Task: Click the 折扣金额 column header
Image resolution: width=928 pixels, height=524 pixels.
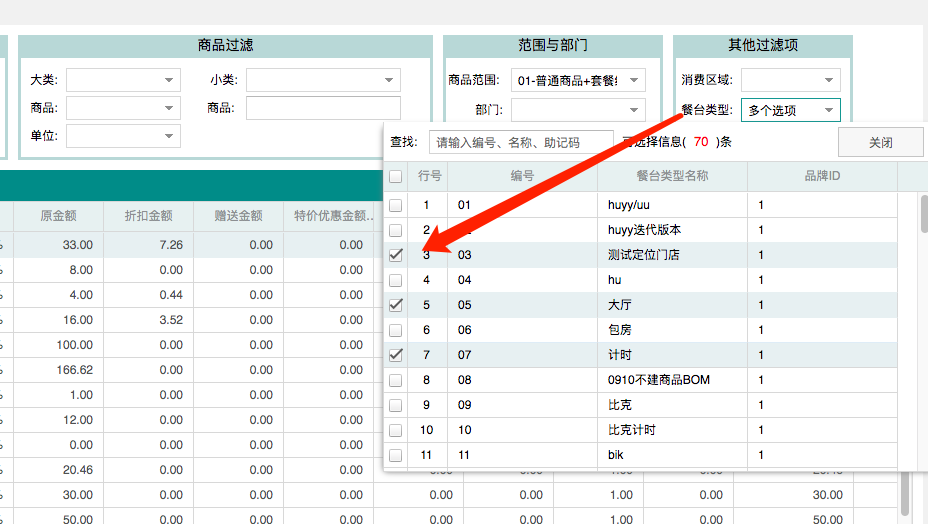Action: point(148,215)
